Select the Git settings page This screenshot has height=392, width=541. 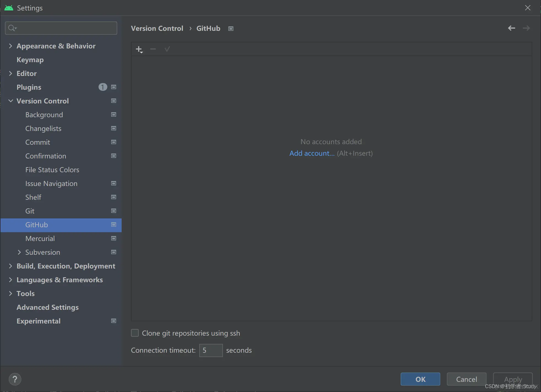tap(30, 211)
